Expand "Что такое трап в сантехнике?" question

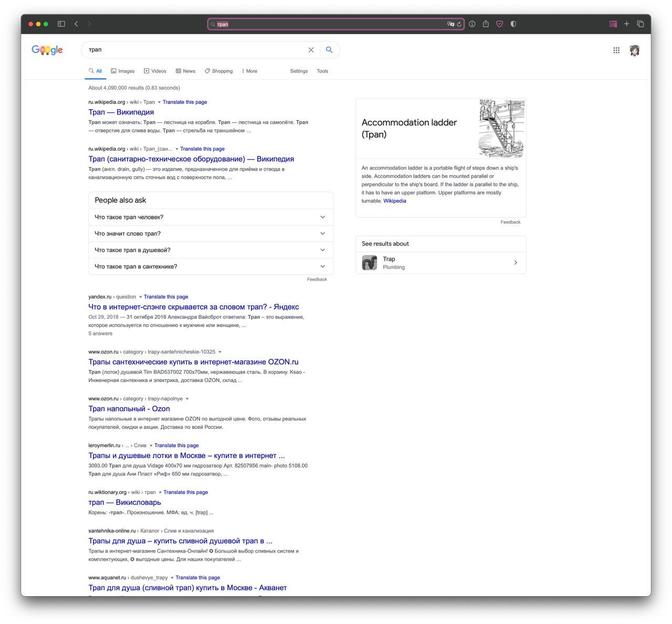pos(211,267)
